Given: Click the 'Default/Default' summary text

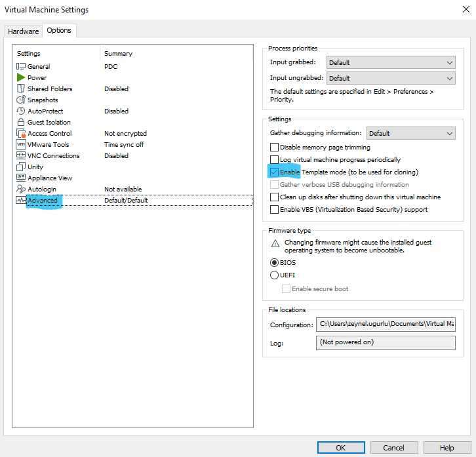Looking at the screenshot, I should [x=126, y=200].
